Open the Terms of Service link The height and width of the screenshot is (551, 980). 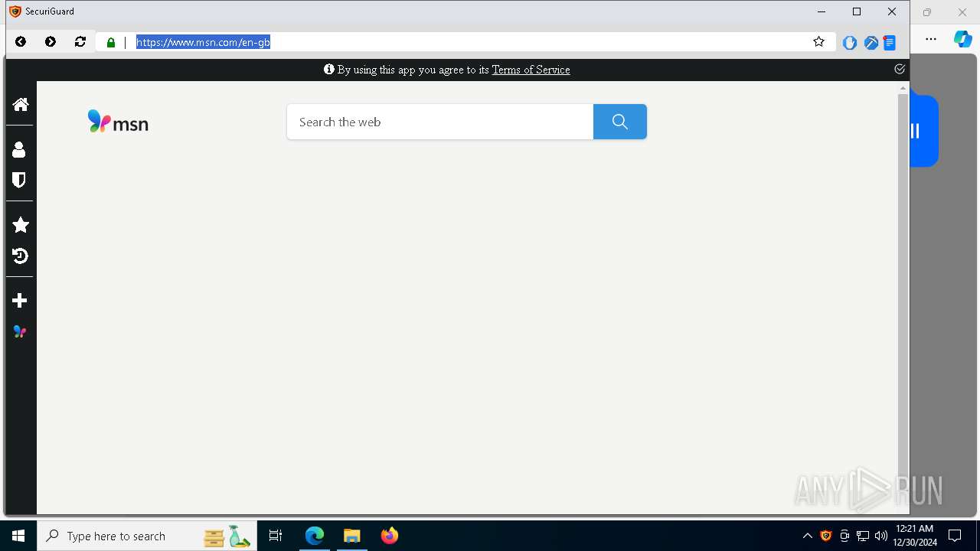[x=531, y=70]
